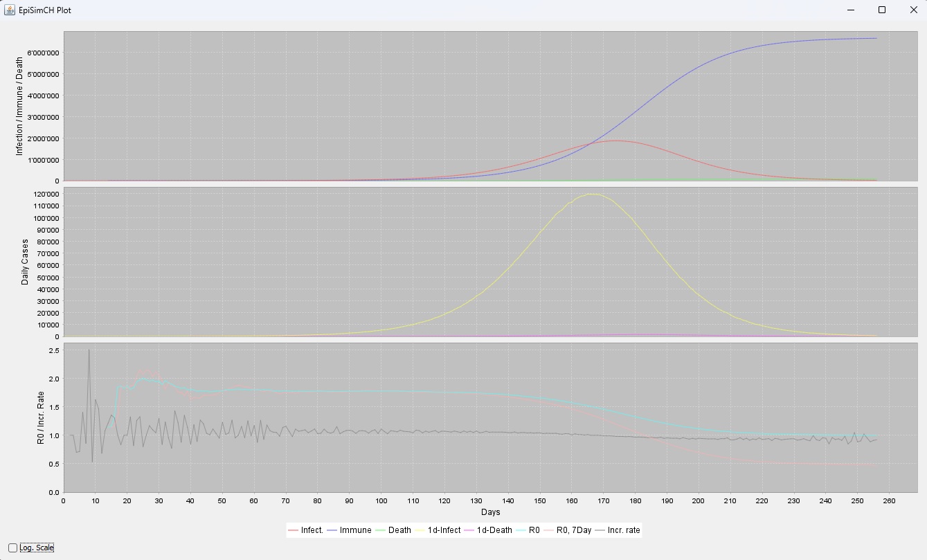927x560 pixels.
Task: Select the Immune legend entry
Action: [x=348, y=530]
